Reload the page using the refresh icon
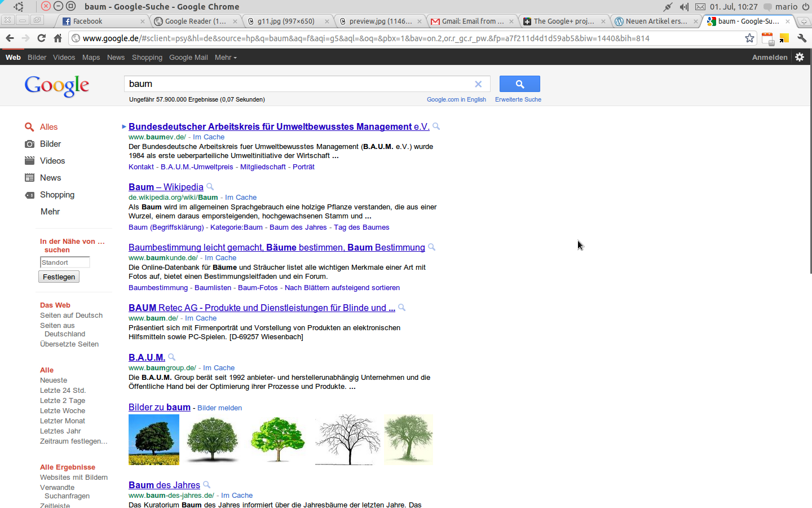The height and width of the screenshot is (508, 812). (41, 38)
